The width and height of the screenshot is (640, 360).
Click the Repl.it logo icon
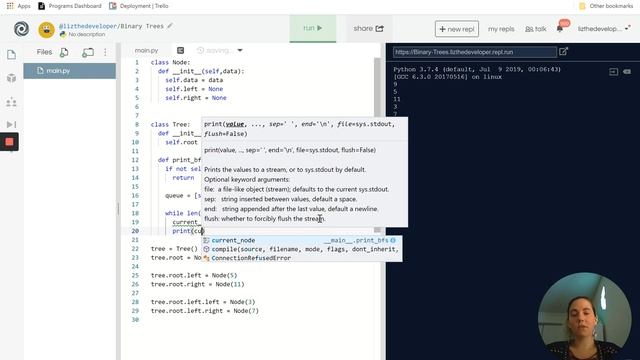coord(21,29)
